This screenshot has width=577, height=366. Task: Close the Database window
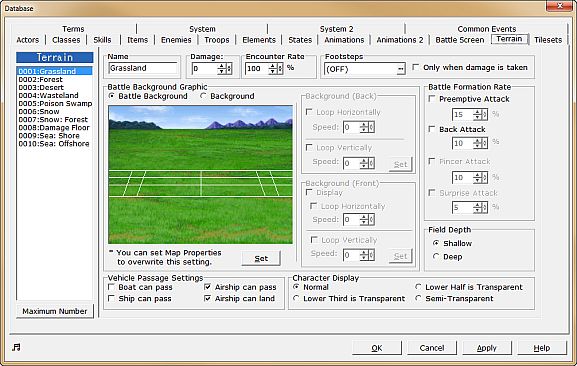coord(559,6)
